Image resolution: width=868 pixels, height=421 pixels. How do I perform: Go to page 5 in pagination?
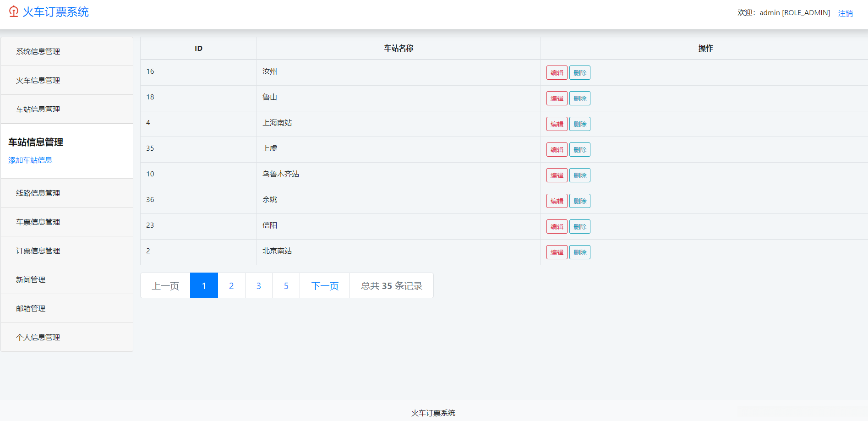coord(286,286)
